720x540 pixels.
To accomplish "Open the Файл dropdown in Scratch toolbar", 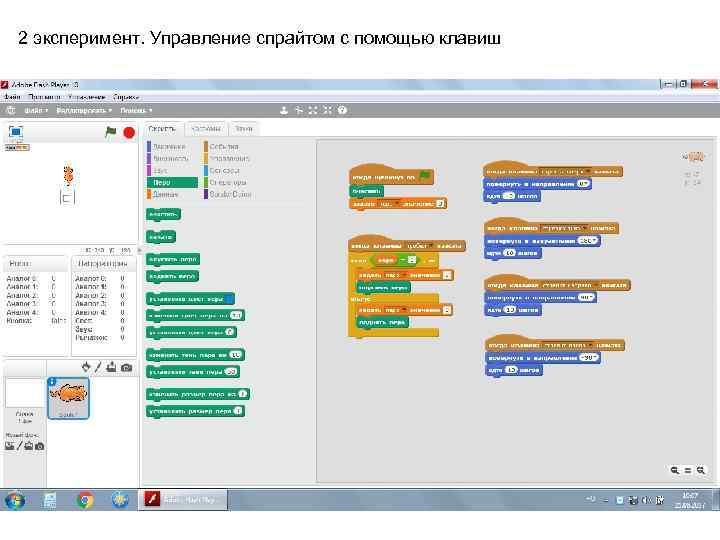I will (36, 110).
